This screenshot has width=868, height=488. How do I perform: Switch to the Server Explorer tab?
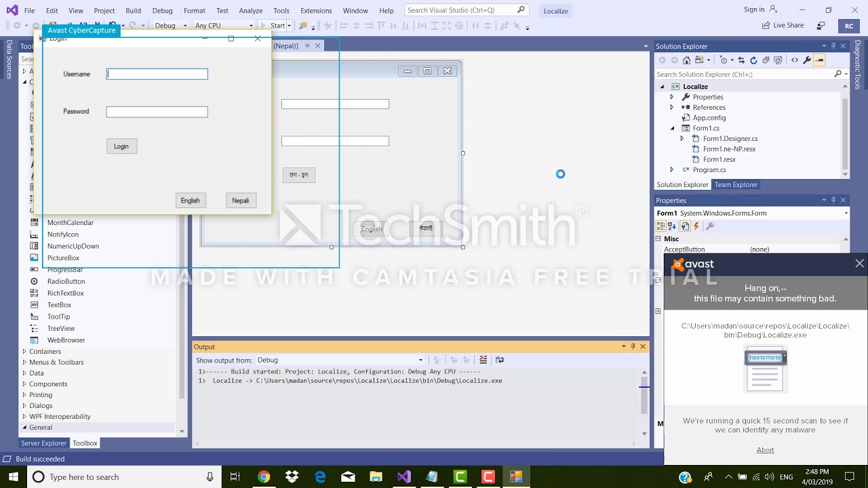43,443
